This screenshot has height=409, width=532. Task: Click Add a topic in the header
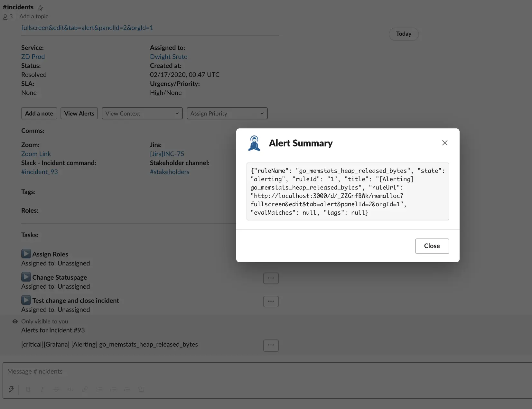[33, 16]
